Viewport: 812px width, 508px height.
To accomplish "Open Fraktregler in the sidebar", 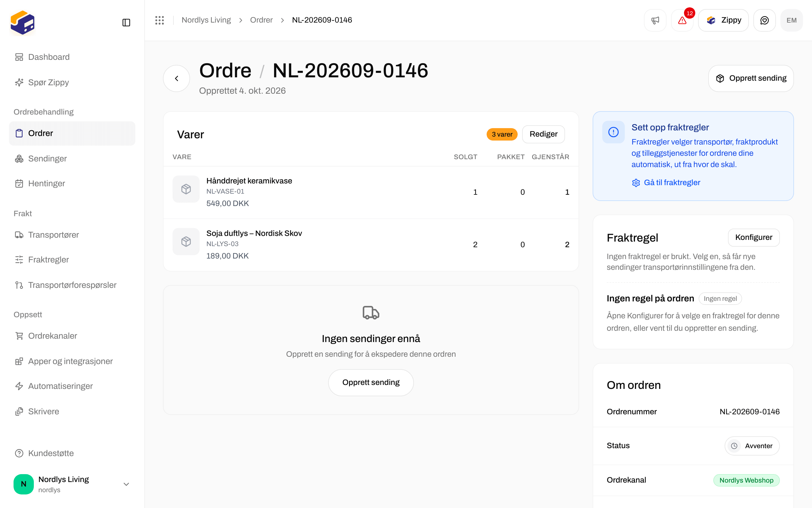I will (72, 260).
